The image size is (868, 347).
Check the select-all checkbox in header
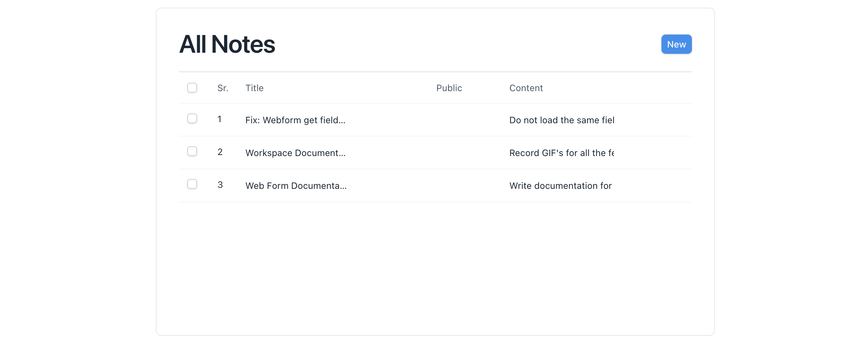(192, 88)
